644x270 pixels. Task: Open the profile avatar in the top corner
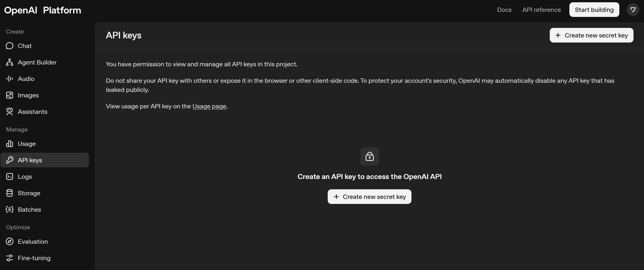633,10
